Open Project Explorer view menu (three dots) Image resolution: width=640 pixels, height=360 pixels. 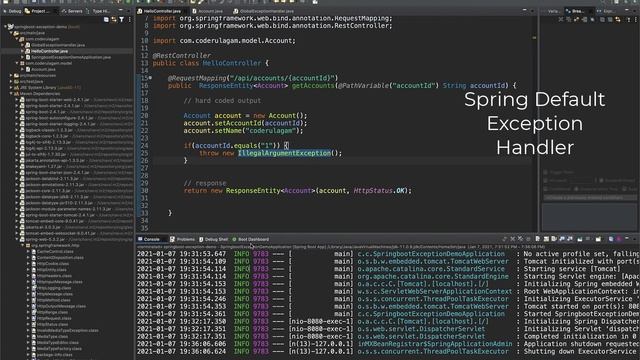[130, 19]
